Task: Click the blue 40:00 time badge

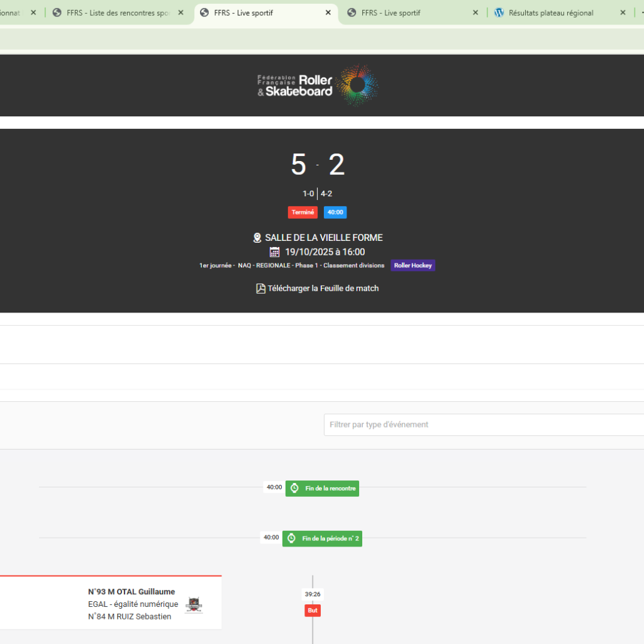Action: (x=335, y=213)
